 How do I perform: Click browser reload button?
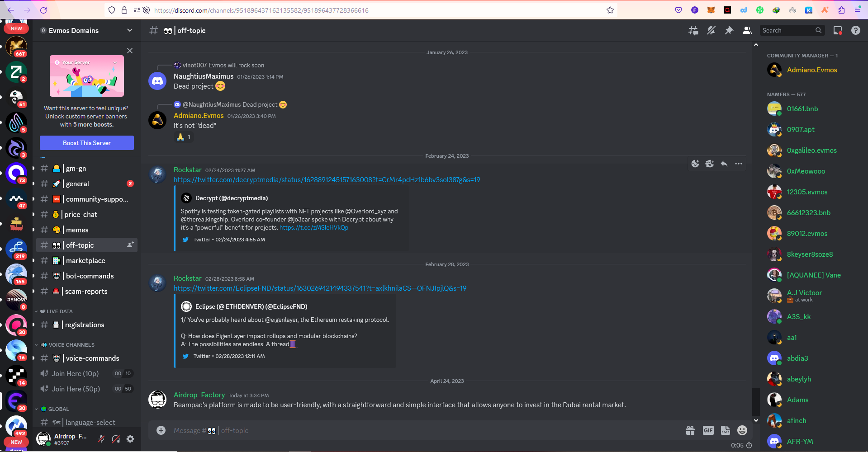(x=43, y=10)
